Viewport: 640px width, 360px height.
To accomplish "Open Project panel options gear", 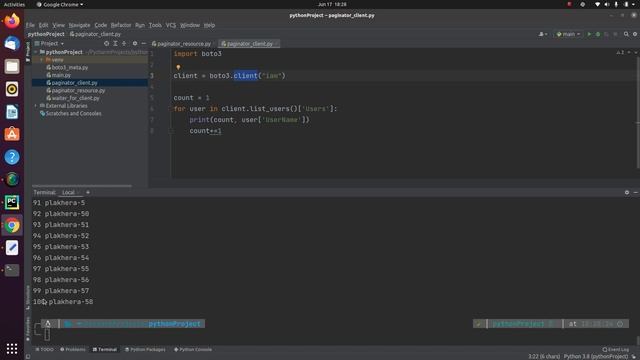I will (135, 43).
